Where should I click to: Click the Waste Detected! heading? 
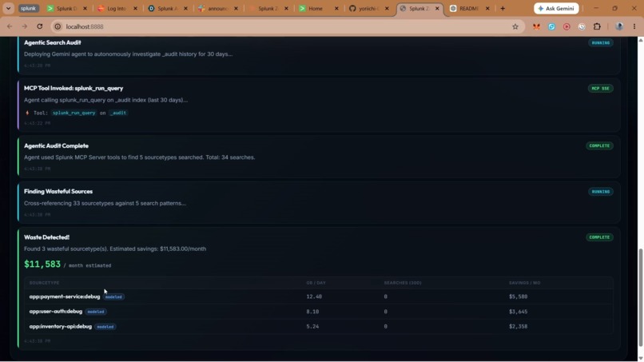pyautogui.click(x=46, y=237)
